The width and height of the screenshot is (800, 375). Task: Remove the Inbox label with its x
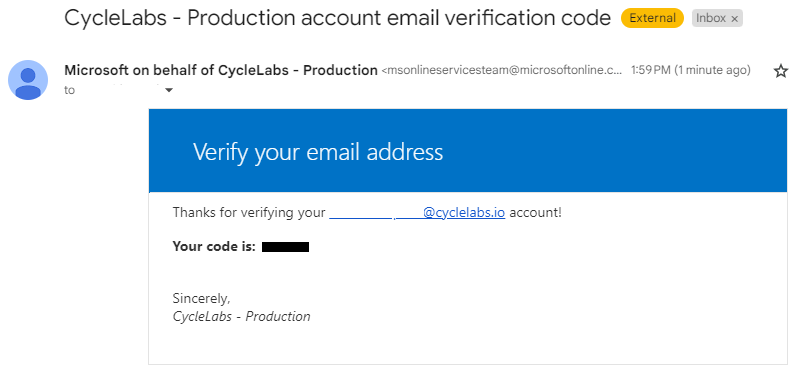click(x=735, y=19)
